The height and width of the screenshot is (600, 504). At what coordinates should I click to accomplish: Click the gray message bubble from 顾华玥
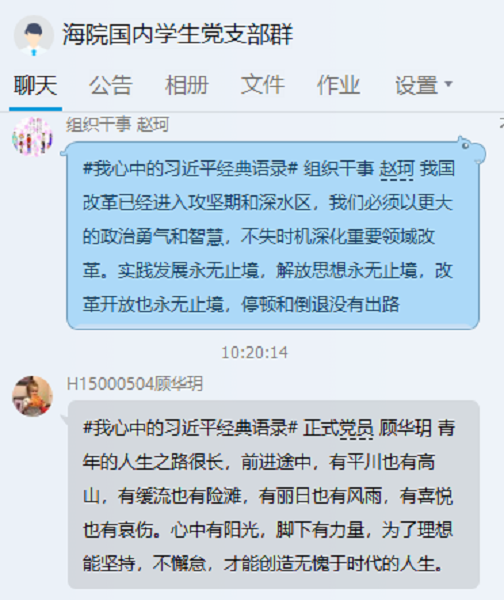[274, 495]
